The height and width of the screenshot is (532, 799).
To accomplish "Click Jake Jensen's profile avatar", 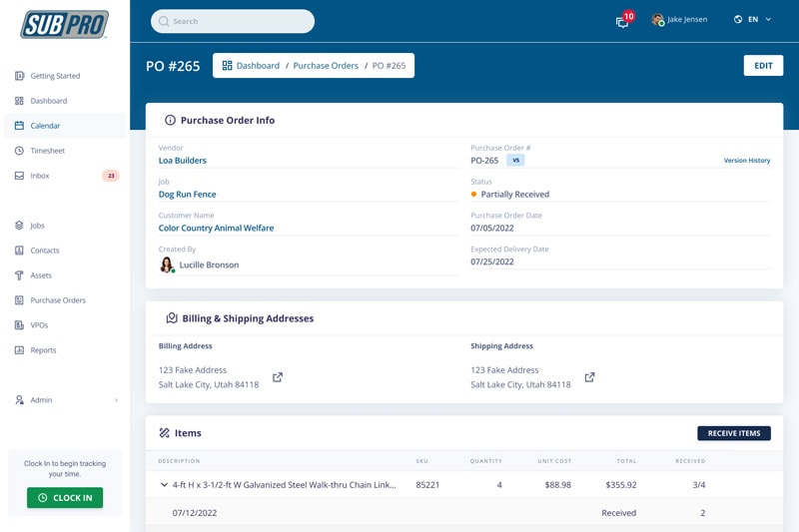I will tap(657, 20).
